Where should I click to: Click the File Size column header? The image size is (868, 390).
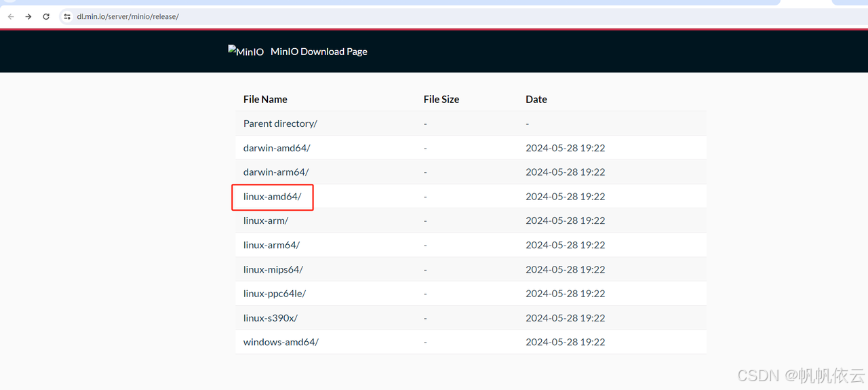click(441, 99)
